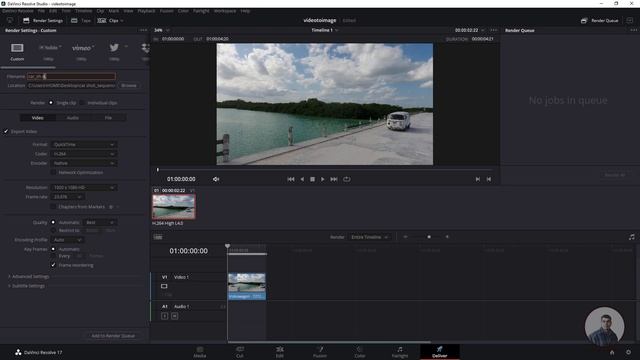The height and width of the screenshot is (360, 640).
Task: Mute the Audio 1 track
Action: click(x=174, y=316)
